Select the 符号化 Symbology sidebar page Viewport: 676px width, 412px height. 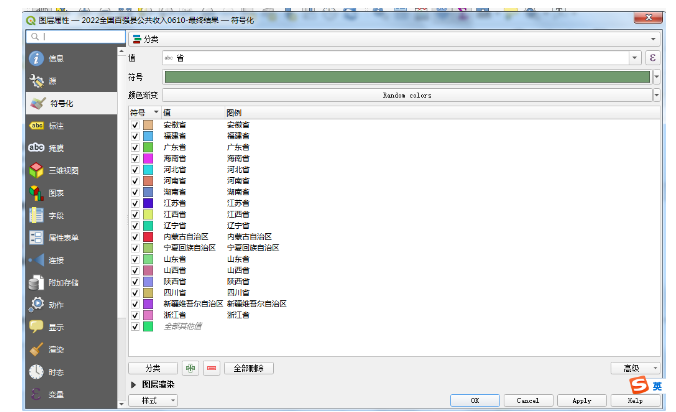[x=71, y=103]
